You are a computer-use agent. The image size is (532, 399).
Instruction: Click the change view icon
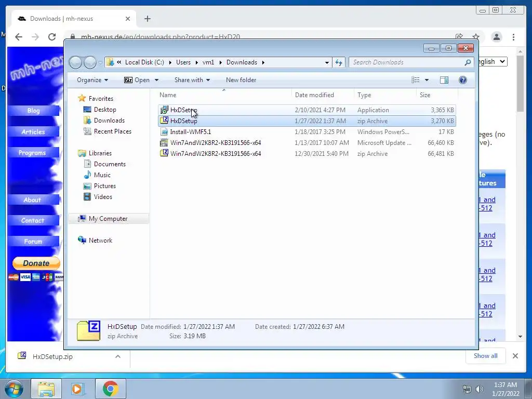pyautogui.click(x=415, y=80)
